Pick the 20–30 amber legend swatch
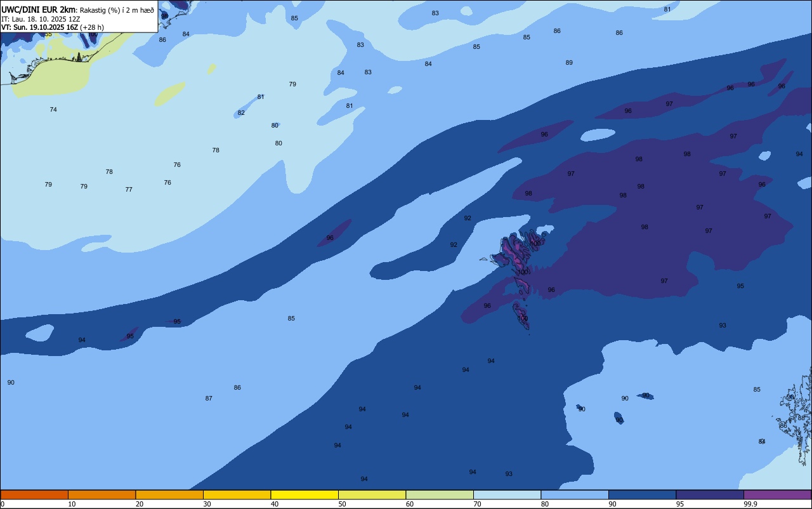The height and width of the screenshot is (509, 812). coord(169,494)
